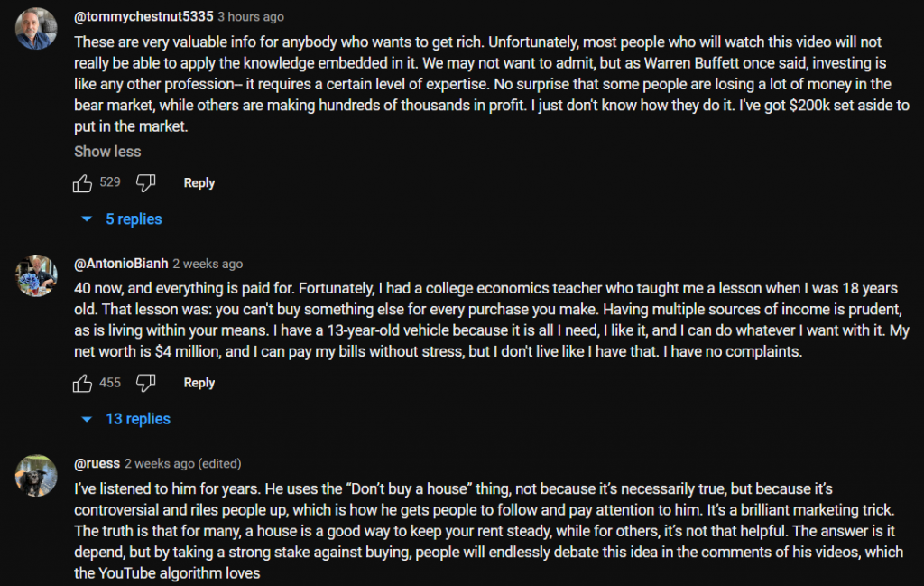
Task: Dislike the comment by @tommychestnut5335
Action: point(145,183)
